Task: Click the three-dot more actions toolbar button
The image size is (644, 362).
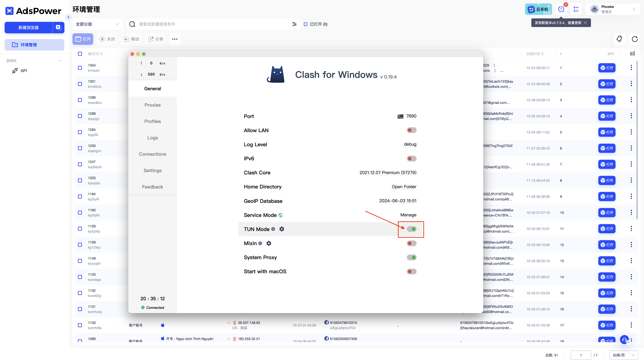Action: (x=175, y=39)
